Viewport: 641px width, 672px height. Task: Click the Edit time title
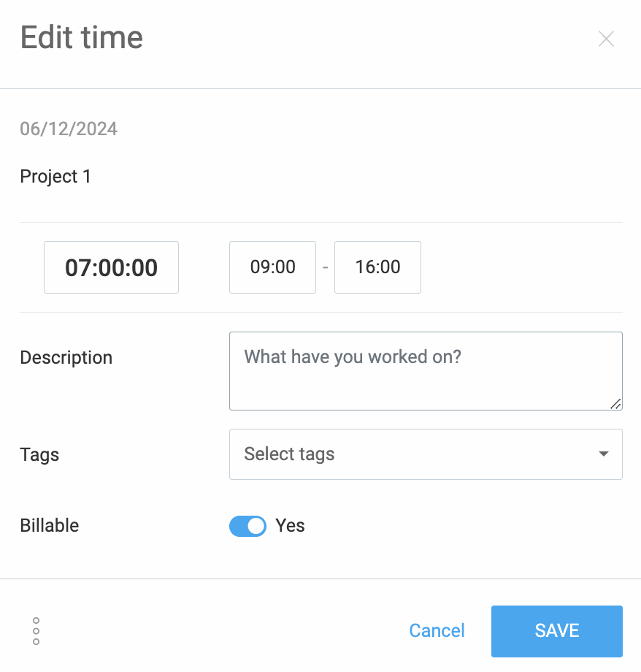[81, 37]
